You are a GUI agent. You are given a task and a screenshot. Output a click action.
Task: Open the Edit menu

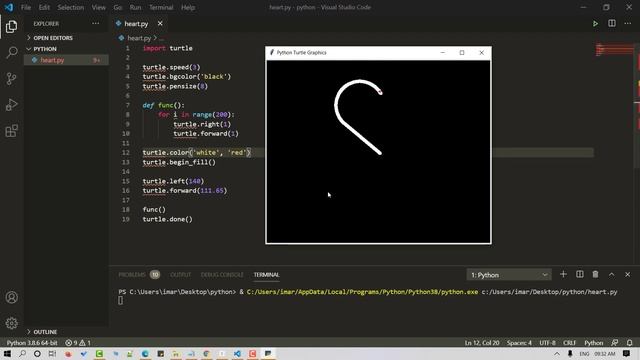tap(44, 7)
